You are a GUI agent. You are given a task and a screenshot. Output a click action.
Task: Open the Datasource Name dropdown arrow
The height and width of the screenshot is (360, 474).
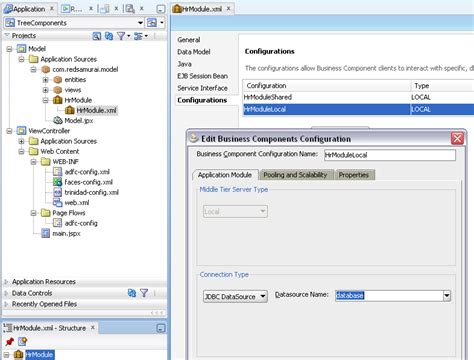tap(447, 296)
